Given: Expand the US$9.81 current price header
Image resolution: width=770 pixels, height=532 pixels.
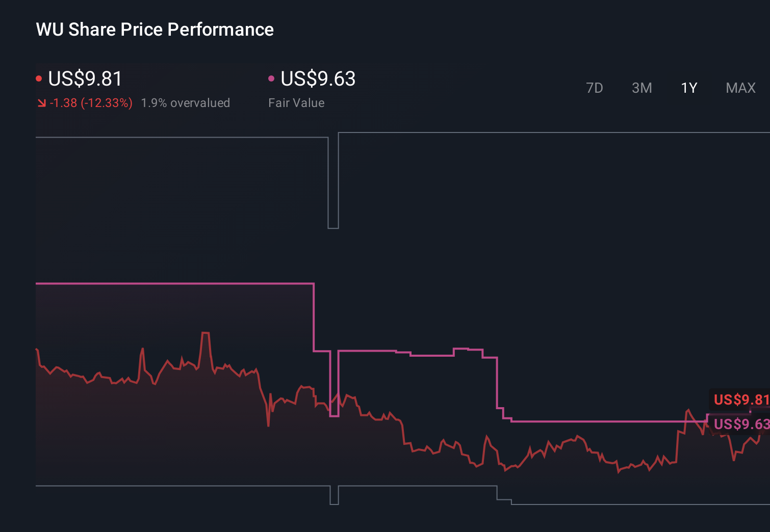Looking at the screenshot, I should pyautogui.click(x=85, y=79).
